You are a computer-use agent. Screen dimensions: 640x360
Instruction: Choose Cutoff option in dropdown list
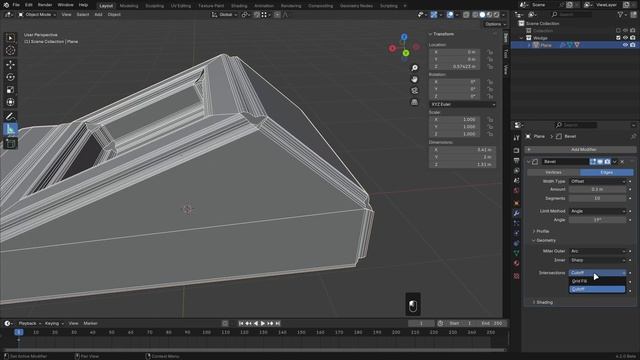(597, 289)
